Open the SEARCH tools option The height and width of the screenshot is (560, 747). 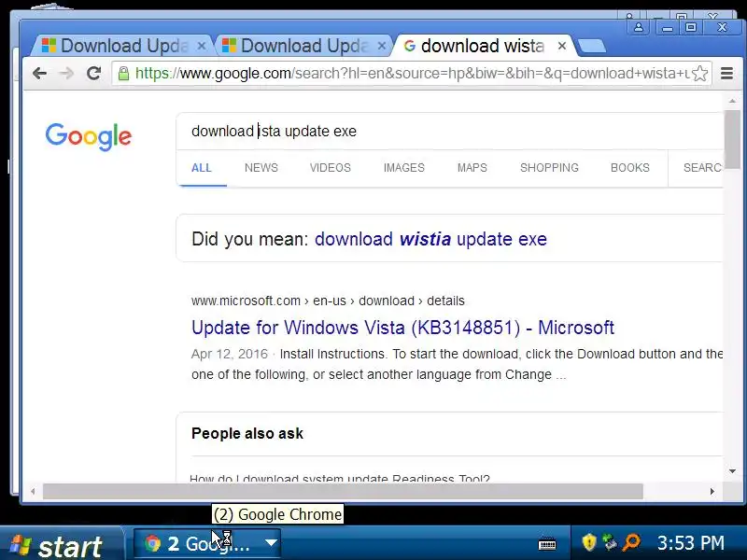pyautogui.click(x=703, y=168)
